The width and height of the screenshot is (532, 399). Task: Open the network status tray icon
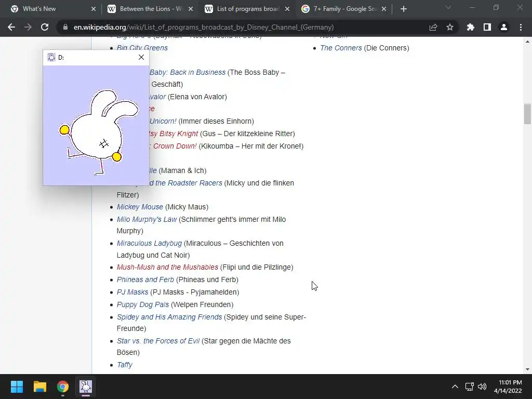click(x=469, y=387)
